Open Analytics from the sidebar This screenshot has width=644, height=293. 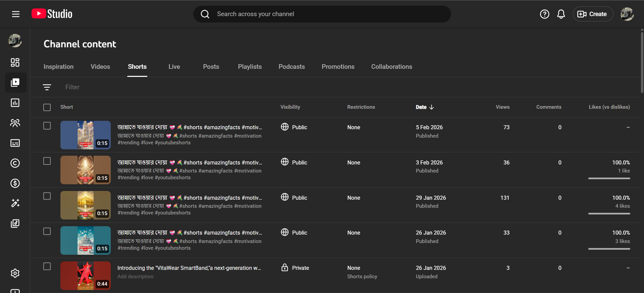click(15, 103)
